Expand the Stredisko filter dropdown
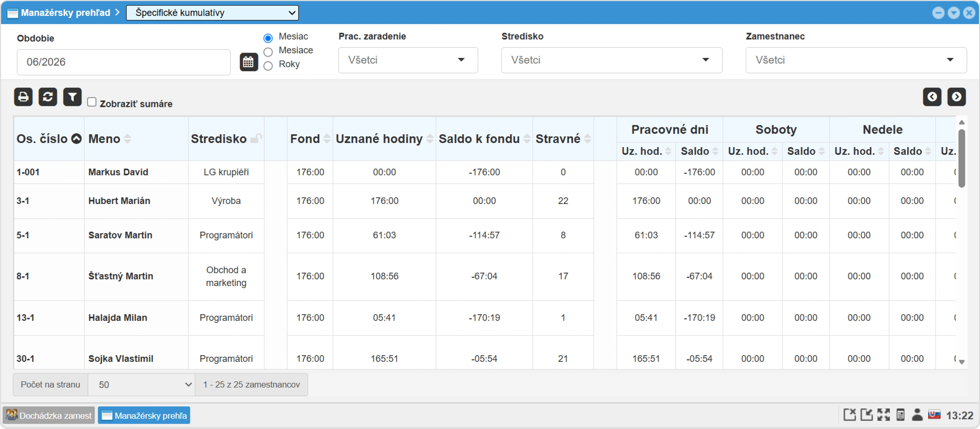This screenshot has width=980, height=429. tap(611, 60)
